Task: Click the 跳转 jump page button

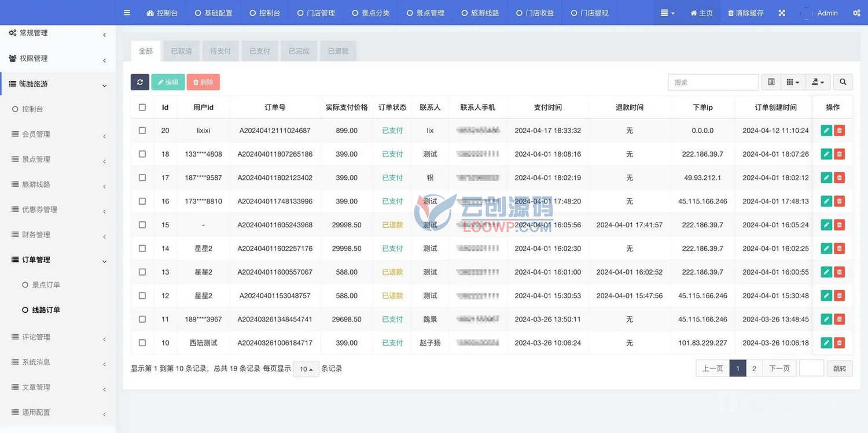Action: 840,368
